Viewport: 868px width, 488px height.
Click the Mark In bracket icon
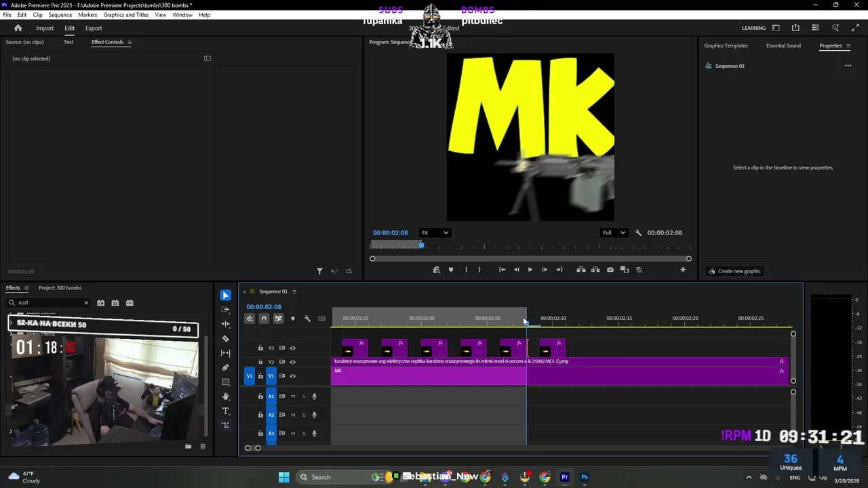tap(466, 270)
